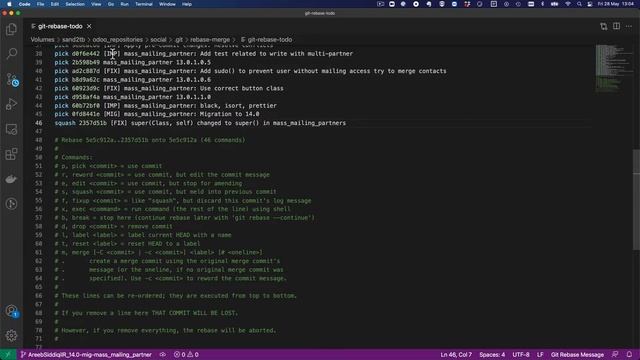Open the File menu

click(40, 4)
